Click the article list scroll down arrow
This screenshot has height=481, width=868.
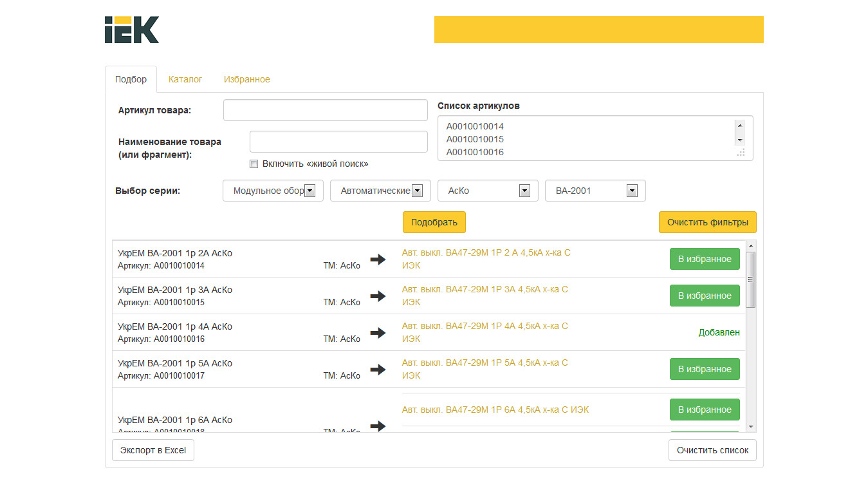click(740, 140)
